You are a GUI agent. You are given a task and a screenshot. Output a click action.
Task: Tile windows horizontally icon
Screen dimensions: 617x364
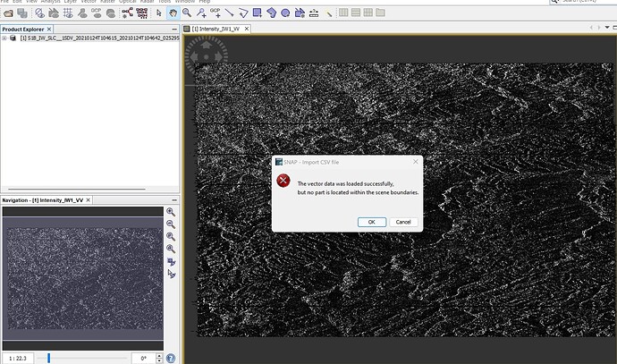coord(343,13)
